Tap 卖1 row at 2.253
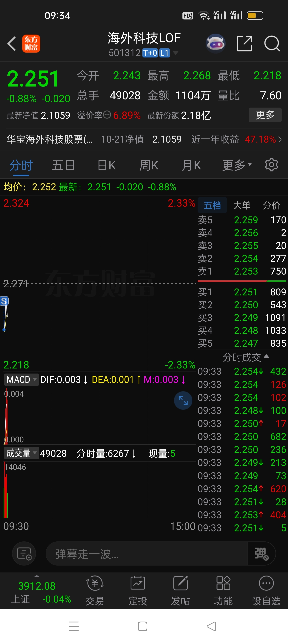The width and height of the screenshot is (288, 644). 242,271
